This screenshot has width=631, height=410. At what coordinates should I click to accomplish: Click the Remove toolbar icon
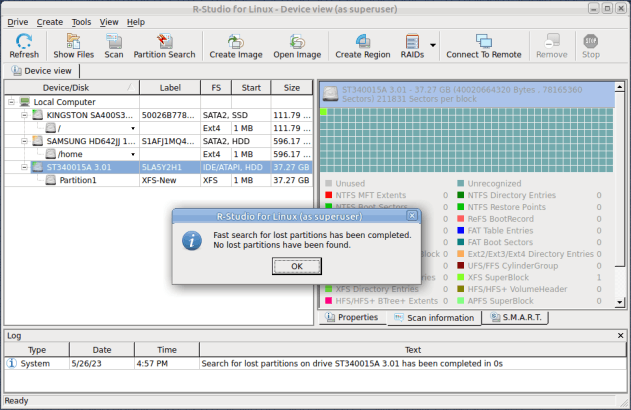click(x=551, y=46)
